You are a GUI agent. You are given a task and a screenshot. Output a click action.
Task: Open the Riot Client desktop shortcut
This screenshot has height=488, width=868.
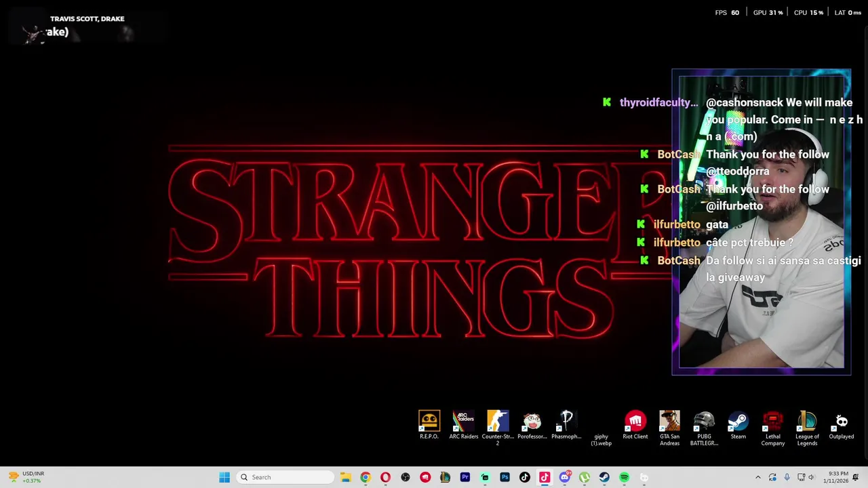tap(635, 426)
